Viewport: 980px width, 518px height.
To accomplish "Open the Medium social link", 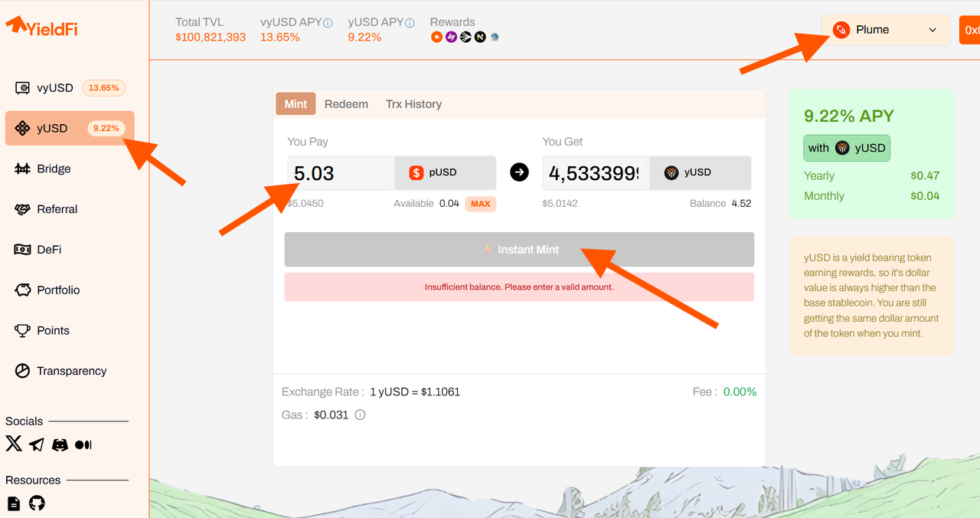I will point(83,444).
